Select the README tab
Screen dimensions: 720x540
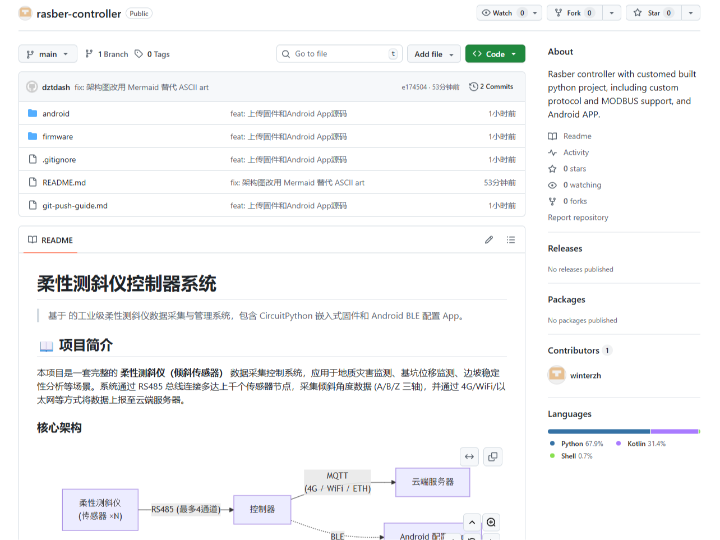pos(50,240)
